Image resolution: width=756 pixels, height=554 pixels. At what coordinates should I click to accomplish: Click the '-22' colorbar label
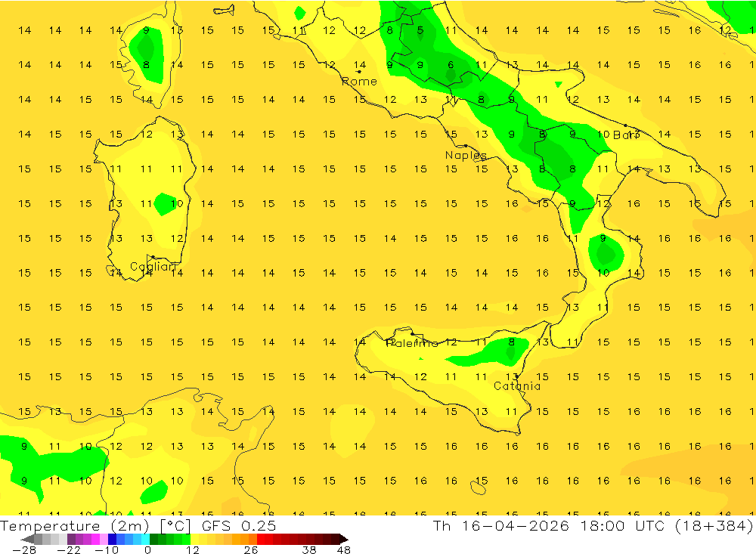[69, 550]
